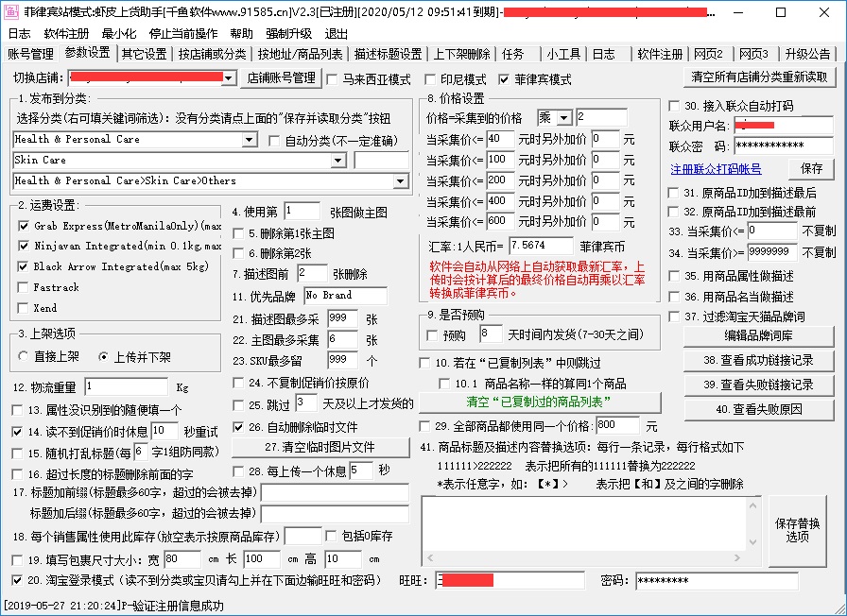Click the 店铺账号管理 button
The width and height of the screenshot is (847, 616).
pyautogui.click(x=281, y=78)
